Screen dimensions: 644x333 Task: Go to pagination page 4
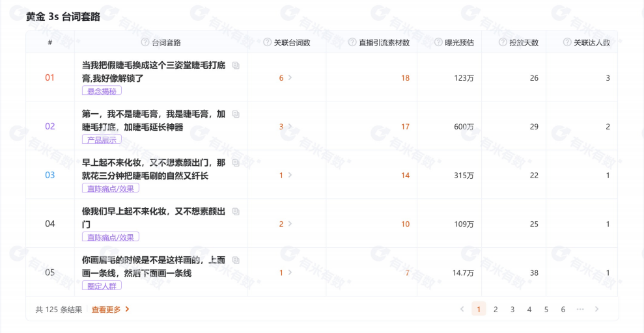(x=529, y=310)
